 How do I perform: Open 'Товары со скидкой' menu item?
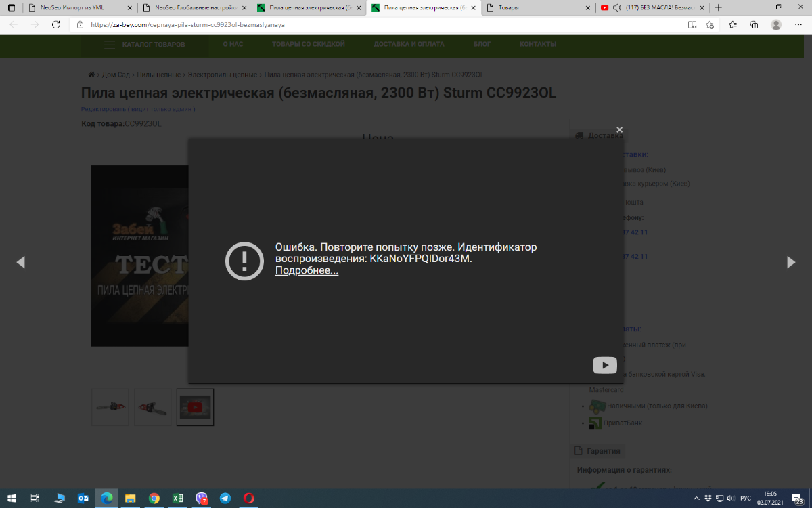tap(309, 45)
